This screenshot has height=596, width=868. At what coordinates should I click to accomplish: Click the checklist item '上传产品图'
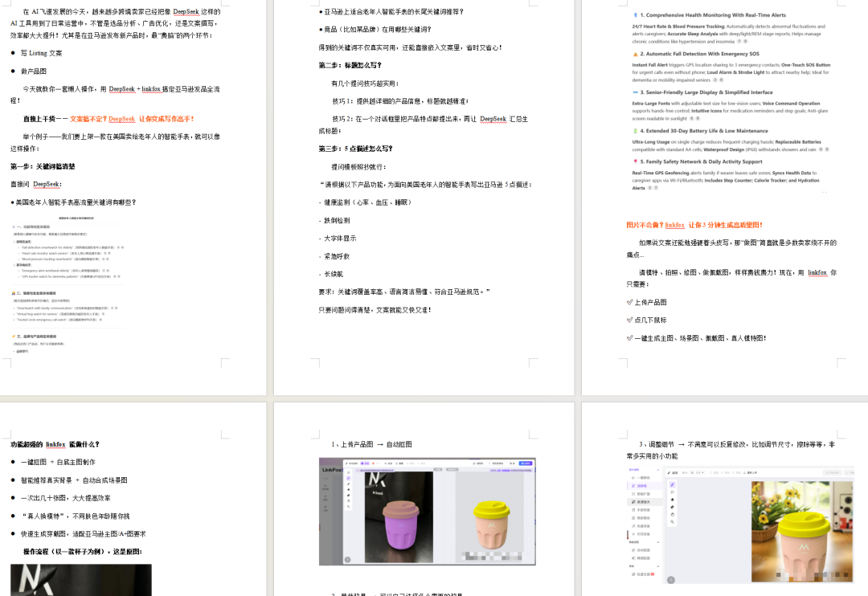click(x=650, y=302)
